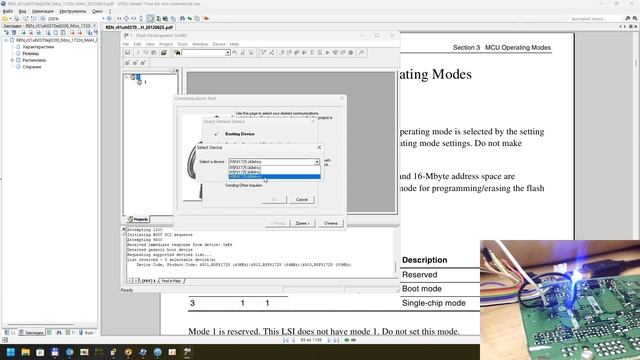The height and width of the screenshot is (360, 640).
Task: Go to next page in bottom navigation bar
Action: click(329, 340)
